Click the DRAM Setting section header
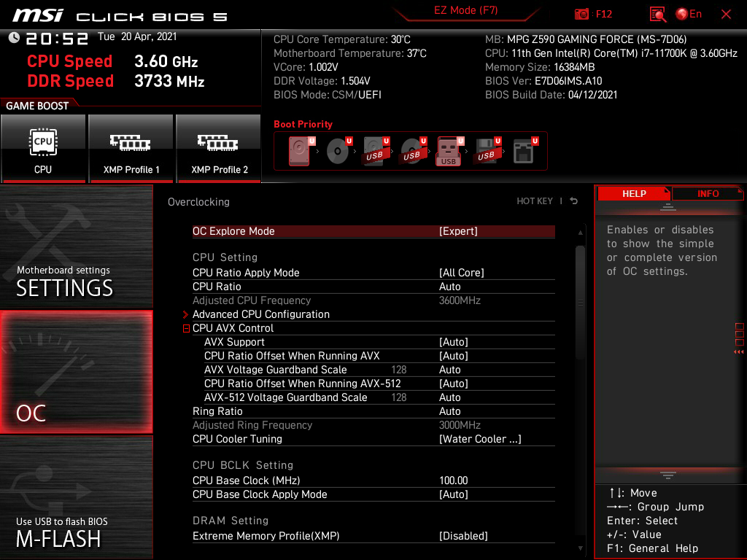747x560 pixels. coord(231,521)
